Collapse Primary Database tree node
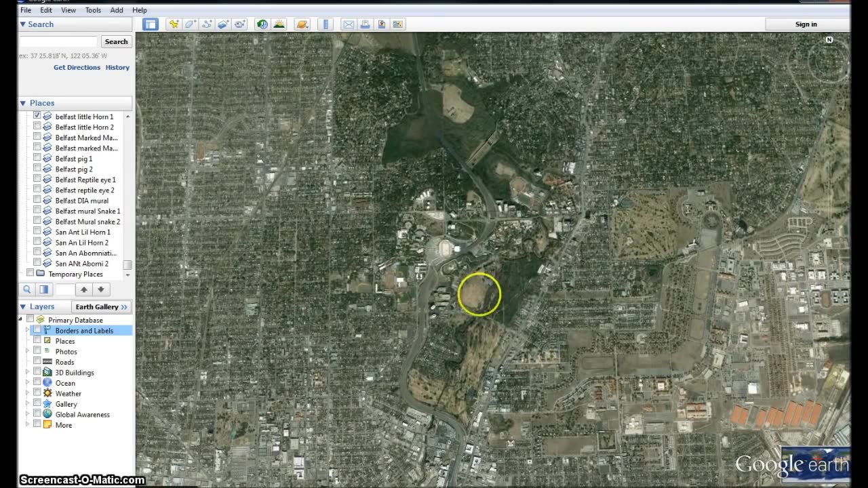The image size is (868, 488). coord(21,319)
